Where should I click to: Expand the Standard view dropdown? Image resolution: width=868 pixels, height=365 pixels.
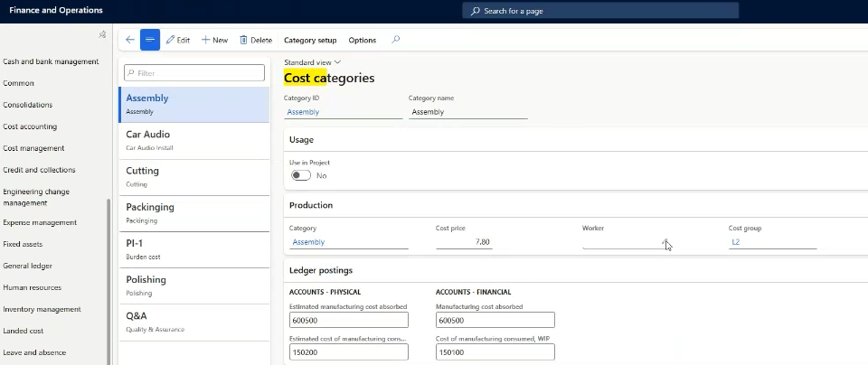click(x=312, y=62)
